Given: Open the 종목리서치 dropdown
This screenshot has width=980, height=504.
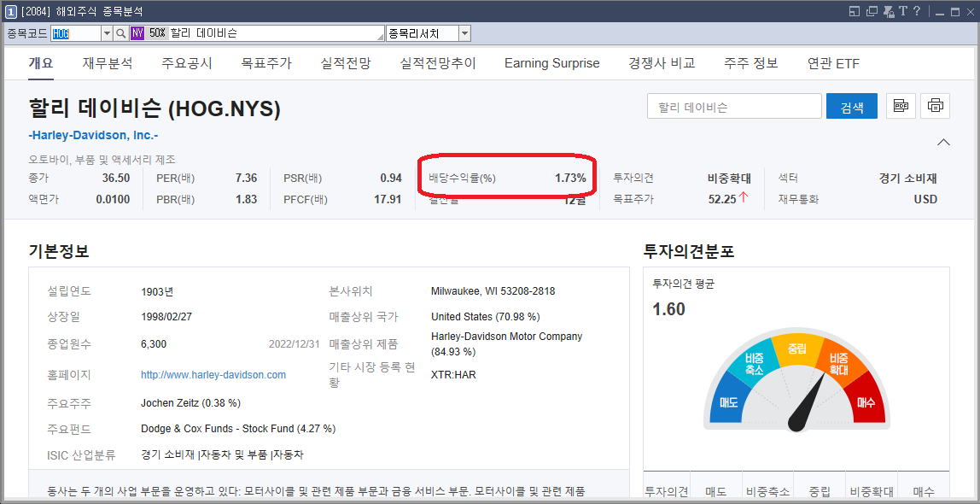Looking at the screenshot, I should pyautogui.click(x=464, y=33).
